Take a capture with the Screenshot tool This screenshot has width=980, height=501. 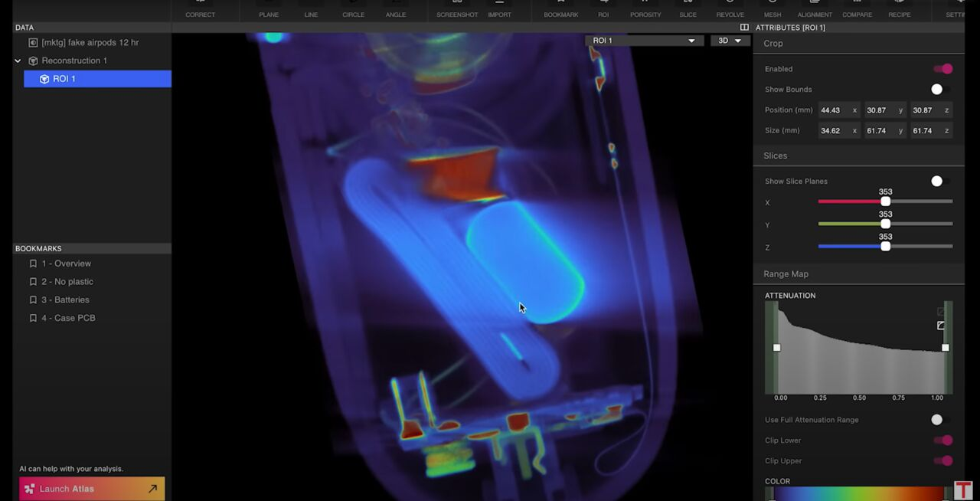pyautogui.click(x=457, y=10)
